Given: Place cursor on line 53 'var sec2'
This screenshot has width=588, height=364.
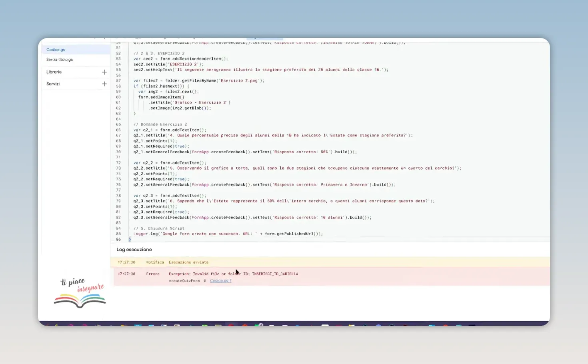Looking at the screenshot, I should click(x=181, y=59).
